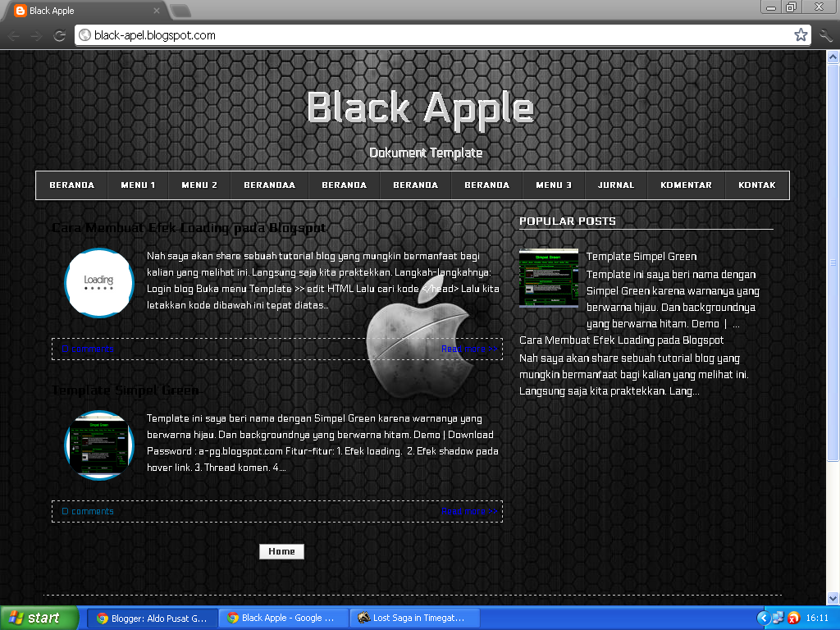Click the scrollbar down arrow
Viewport: 840px width, 630px height.
click(833, 598)
